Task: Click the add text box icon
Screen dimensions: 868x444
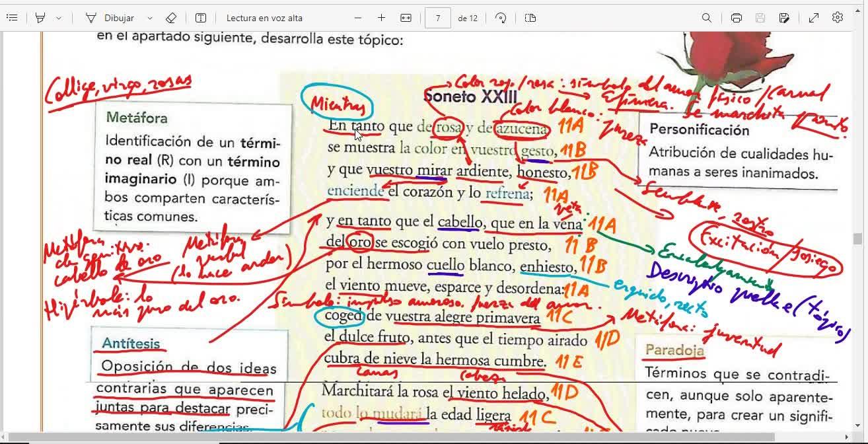Action: (201, 18)
